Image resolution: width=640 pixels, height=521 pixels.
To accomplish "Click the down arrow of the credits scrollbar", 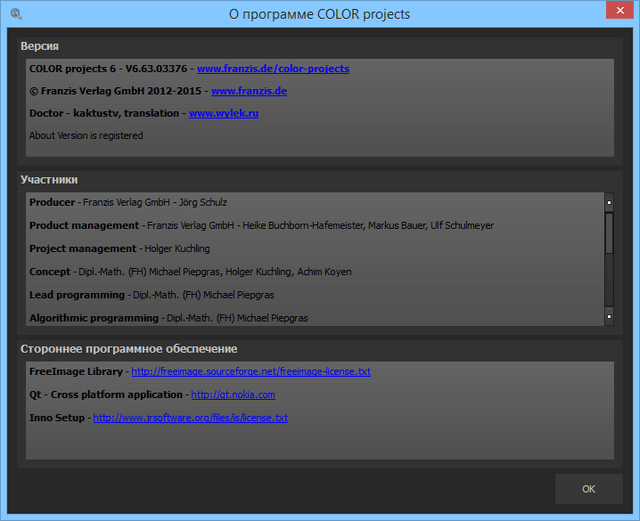I will point(609,317).
